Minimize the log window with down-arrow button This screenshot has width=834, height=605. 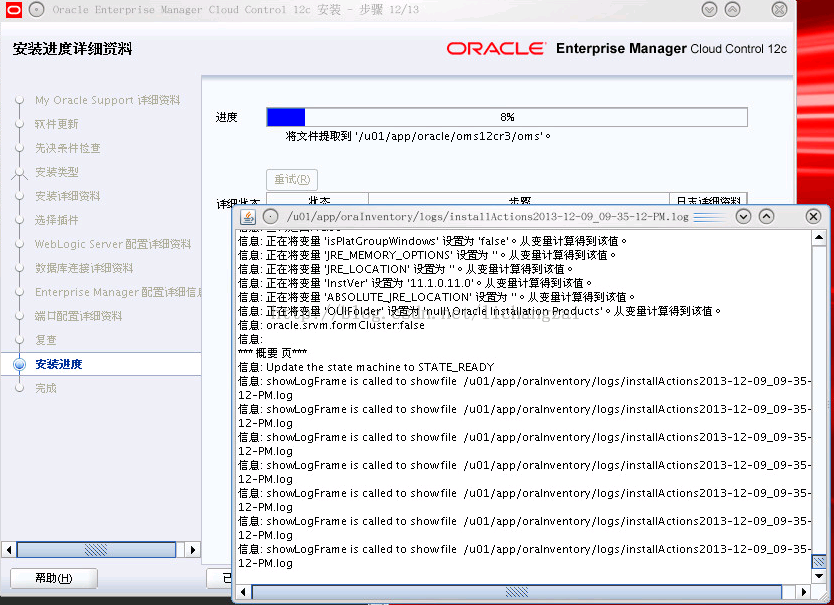point(743,217)
